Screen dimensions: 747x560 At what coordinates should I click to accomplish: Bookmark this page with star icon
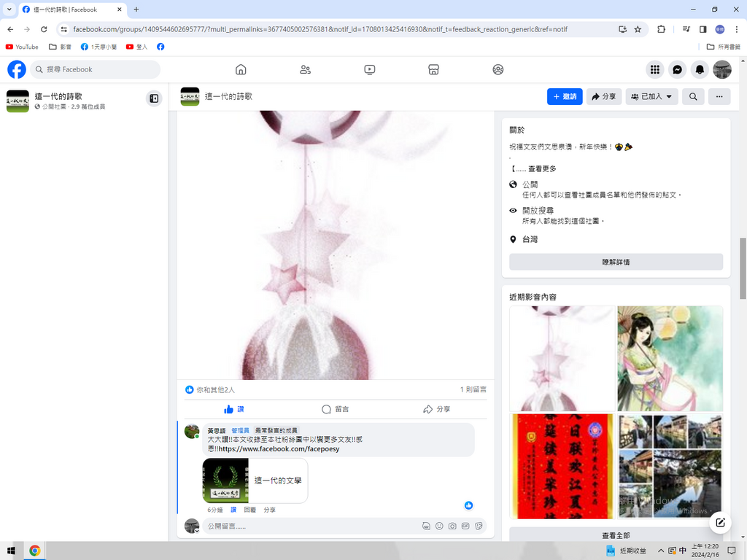638,29
